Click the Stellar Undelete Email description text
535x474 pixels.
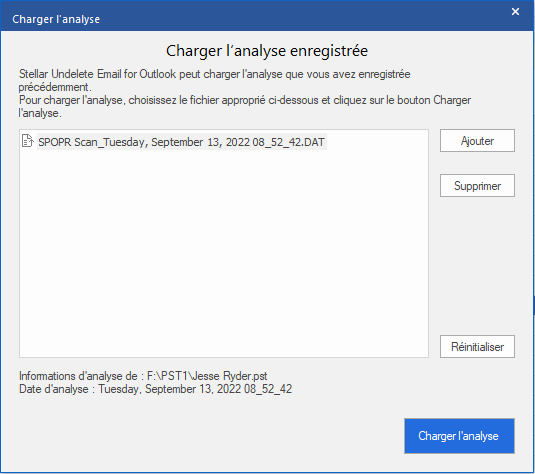click(x=214, y=80)
